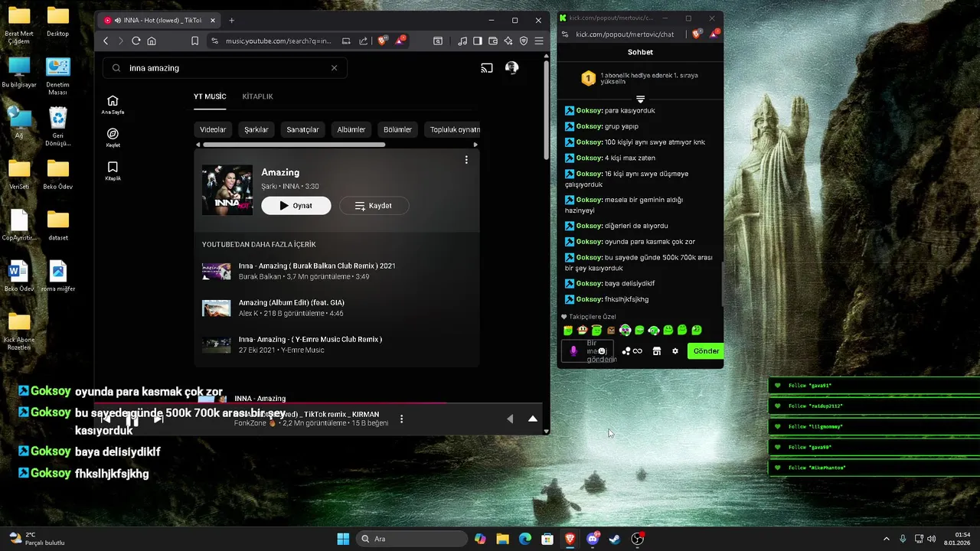Mute the INNA - Hot tab audio icon
This screenshot has height=551, width=980.
tap(118, 21)
